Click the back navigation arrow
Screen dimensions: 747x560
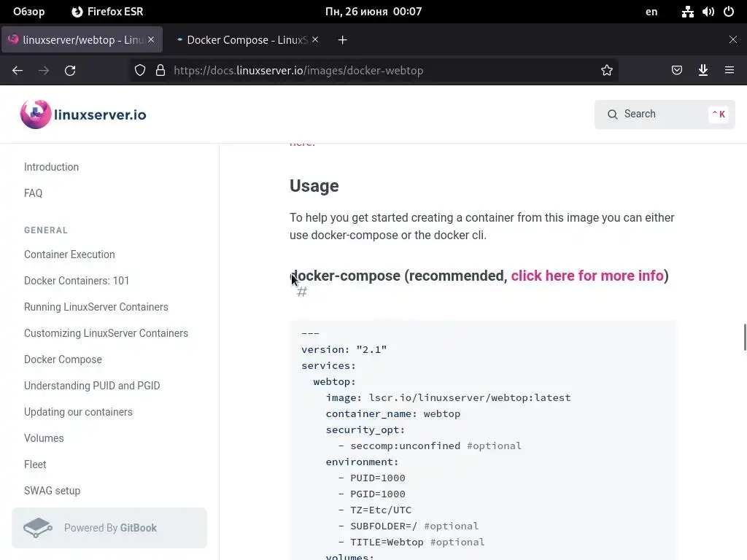(x=18, y=71)
